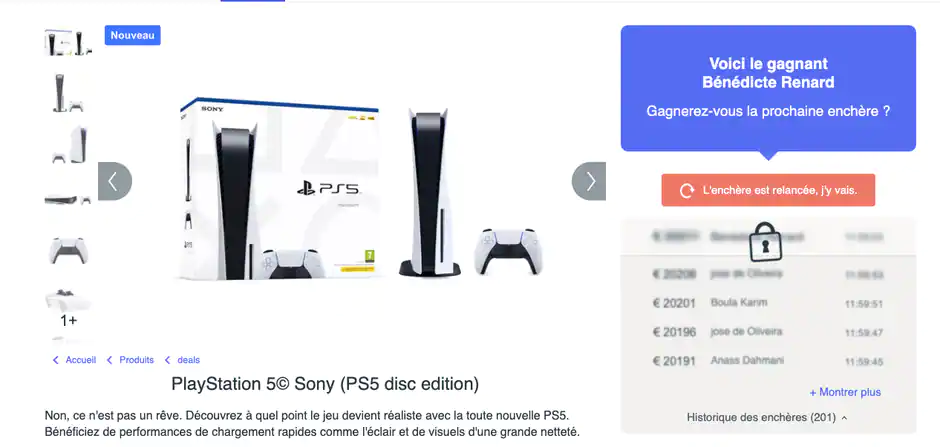Click the padlock icon over bid history
940x447 pixels.
[x=766, y=241]
